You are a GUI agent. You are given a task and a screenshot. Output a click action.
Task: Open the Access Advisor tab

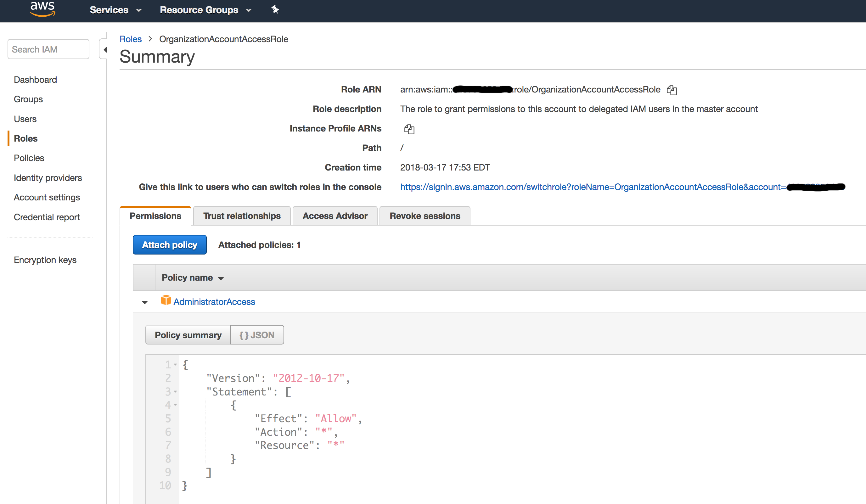(335, 216)
